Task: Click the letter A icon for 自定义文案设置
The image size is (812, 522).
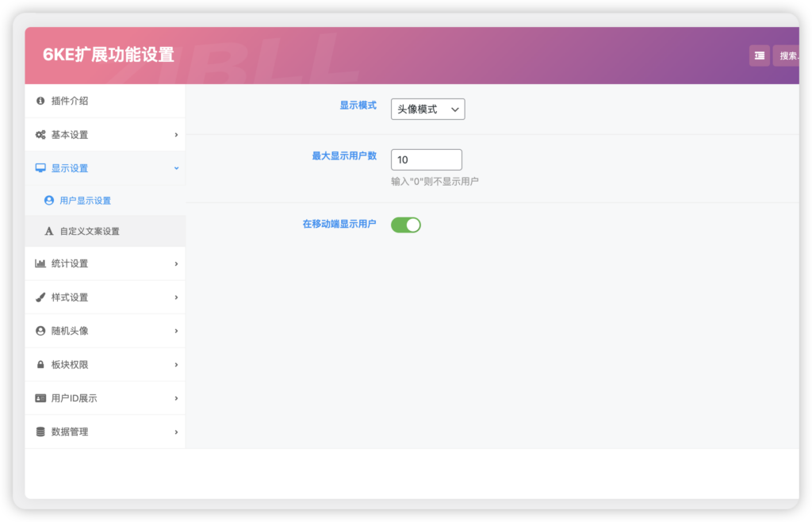Action: point(49,230)
